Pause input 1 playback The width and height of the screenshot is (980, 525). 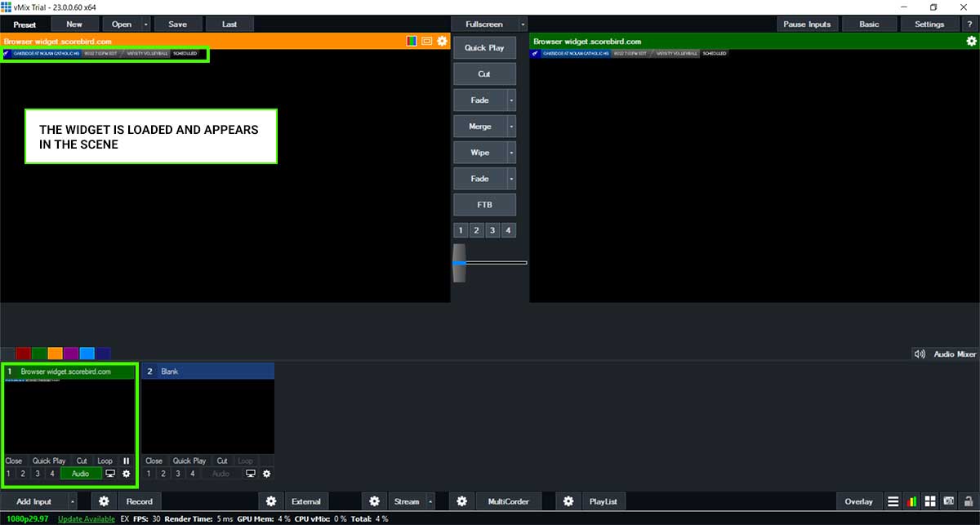coord(127,460)
